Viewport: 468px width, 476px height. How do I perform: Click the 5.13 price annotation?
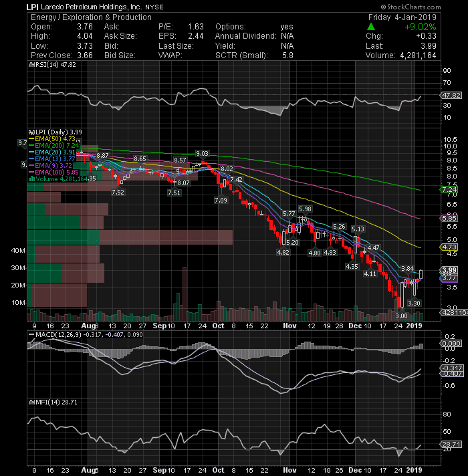[x=358, y=229]
